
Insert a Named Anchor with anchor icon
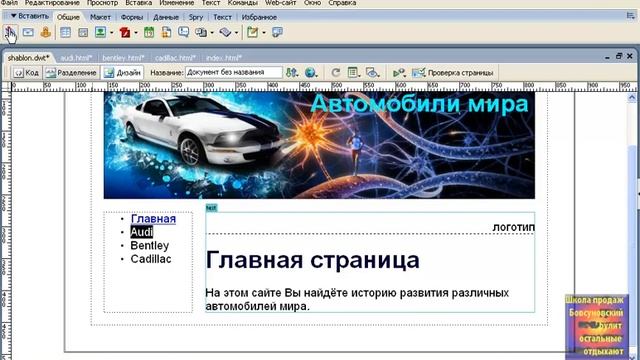pos(46,32)
